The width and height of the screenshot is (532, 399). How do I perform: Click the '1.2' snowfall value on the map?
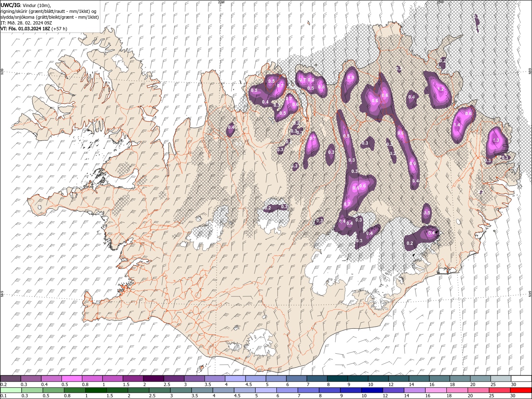pyautogui.click(x=441, y=89)
